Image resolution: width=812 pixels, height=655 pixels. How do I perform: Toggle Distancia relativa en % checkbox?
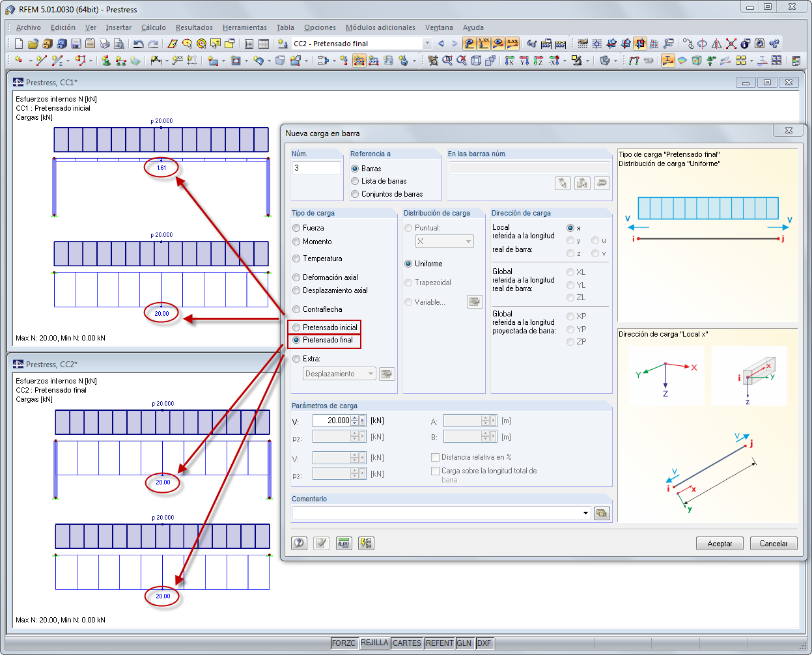pos(435,457)
